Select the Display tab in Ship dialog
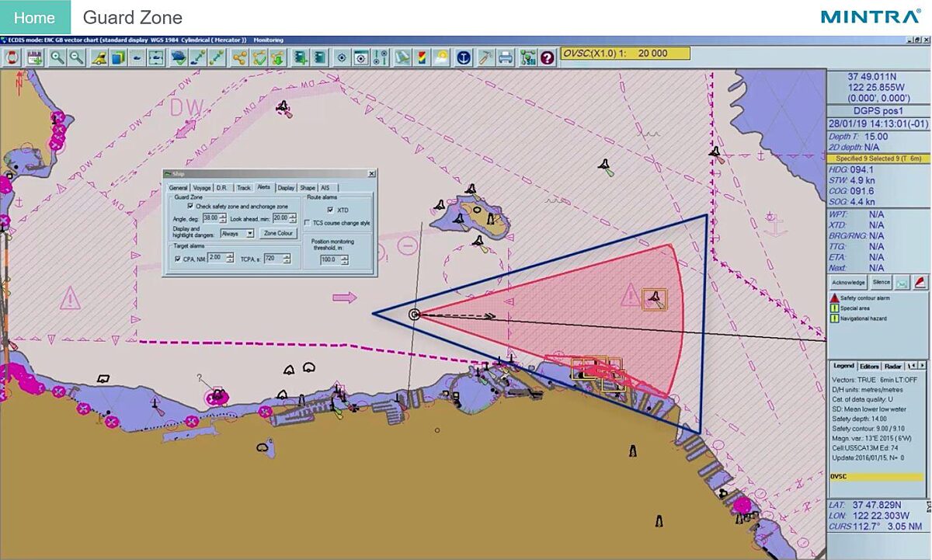932x560 pixels. tap(286, 188)
